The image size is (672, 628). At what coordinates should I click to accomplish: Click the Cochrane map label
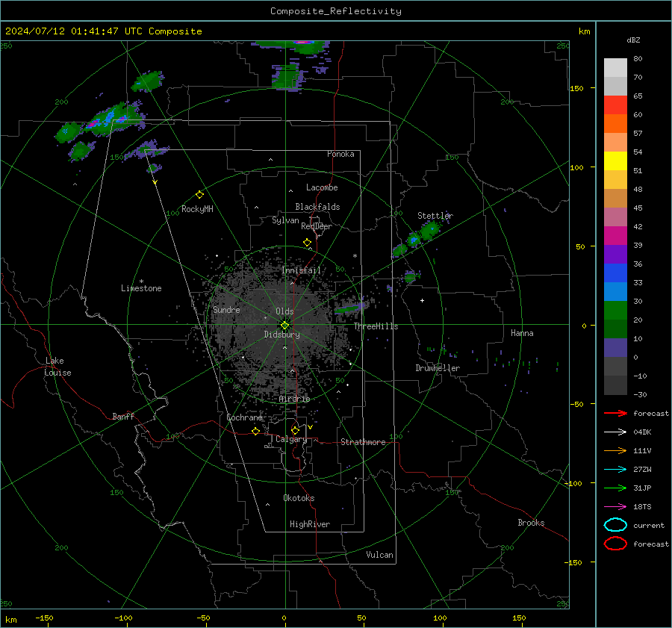pyautogui.click(x=244, y=417)
